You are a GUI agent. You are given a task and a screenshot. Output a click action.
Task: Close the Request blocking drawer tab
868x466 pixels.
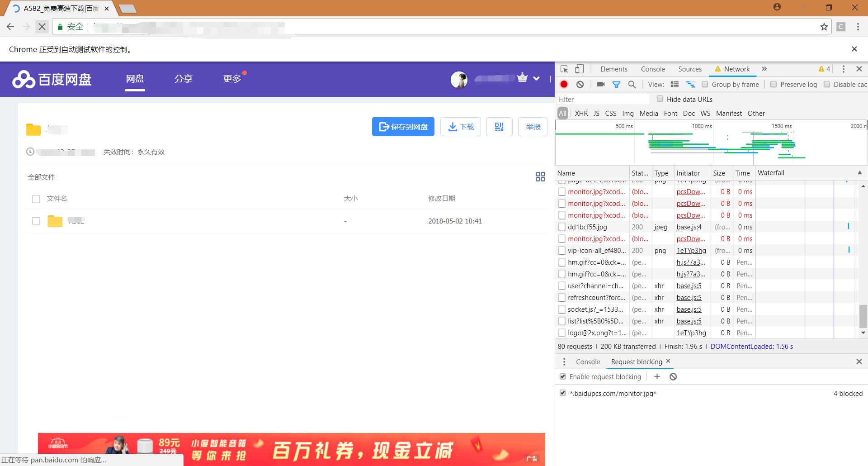[x=668, y=361]
